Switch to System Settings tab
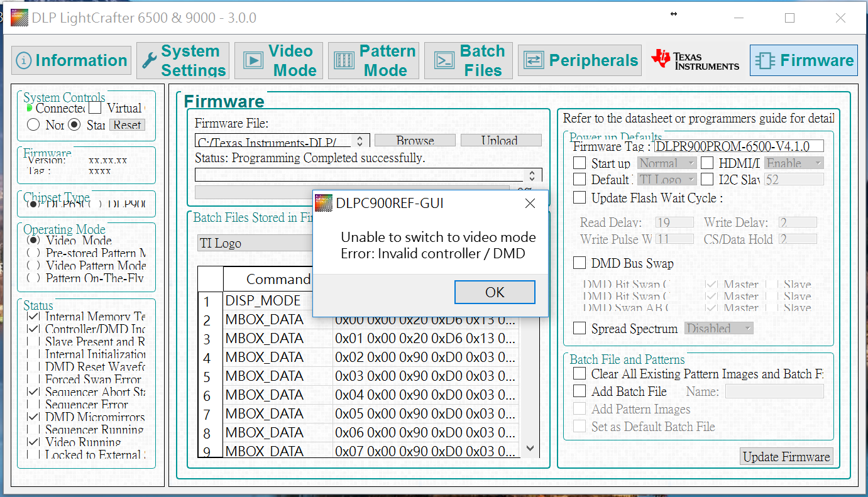Viewport: 868px width, 497px height. coord(183,60)
